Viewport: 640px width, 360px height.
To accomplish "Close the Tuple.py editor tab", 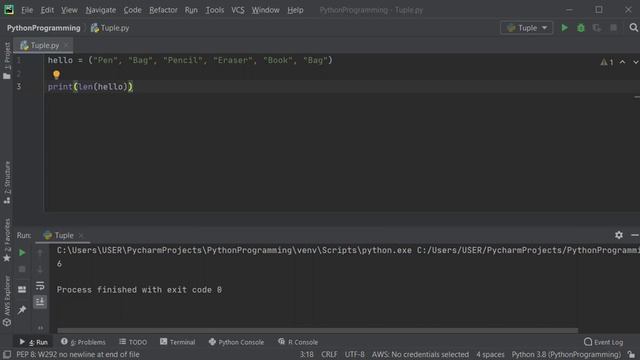I will 66,45.
